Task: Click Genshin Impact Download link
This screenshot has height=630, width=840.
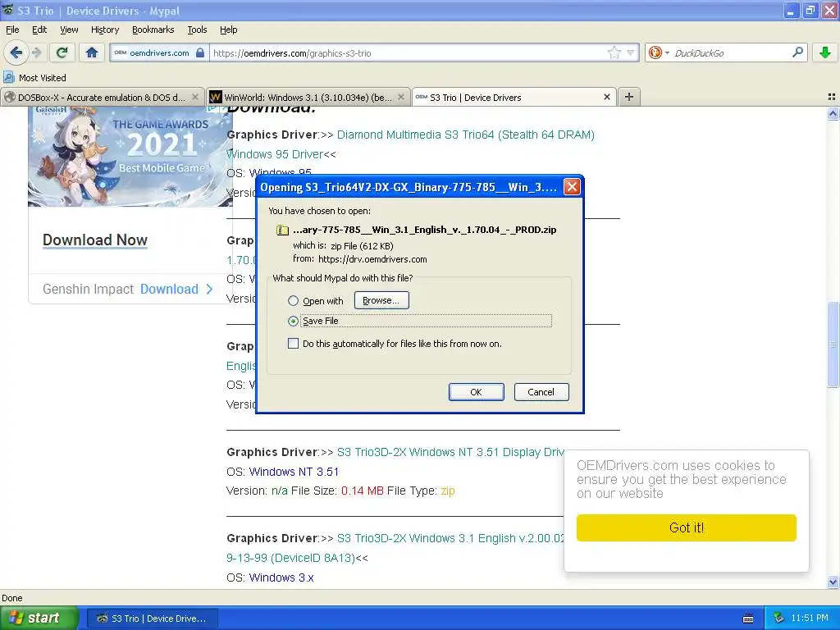Action: pyautogui.click(x=169, y=290)
